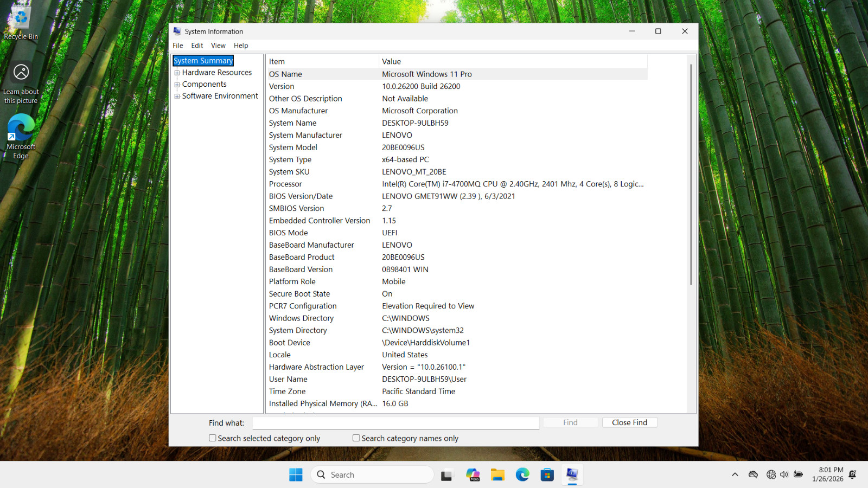Open network settings from the globe tray icon

pyautogui.click(x=771, y=474)
